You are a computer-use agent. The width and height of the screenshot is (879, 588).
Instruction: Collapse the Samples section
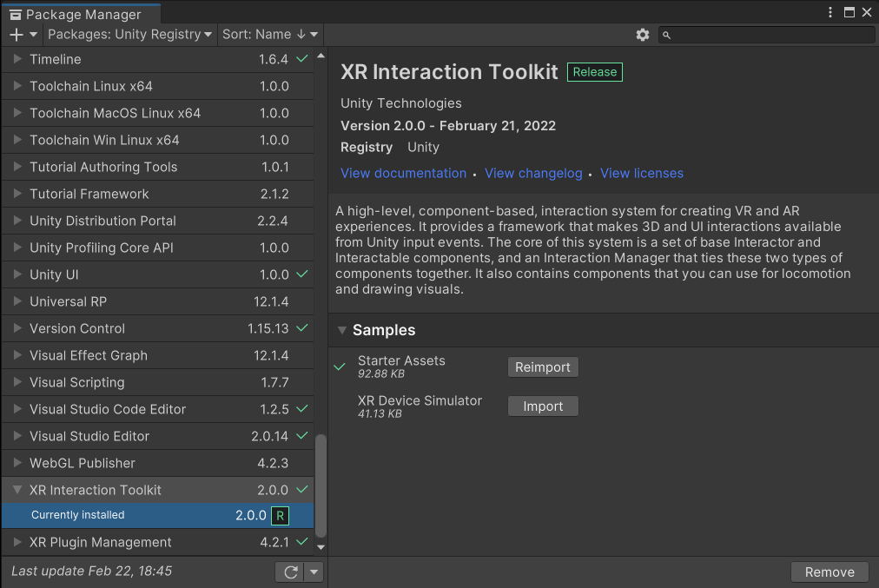click(x=342, y=330)
